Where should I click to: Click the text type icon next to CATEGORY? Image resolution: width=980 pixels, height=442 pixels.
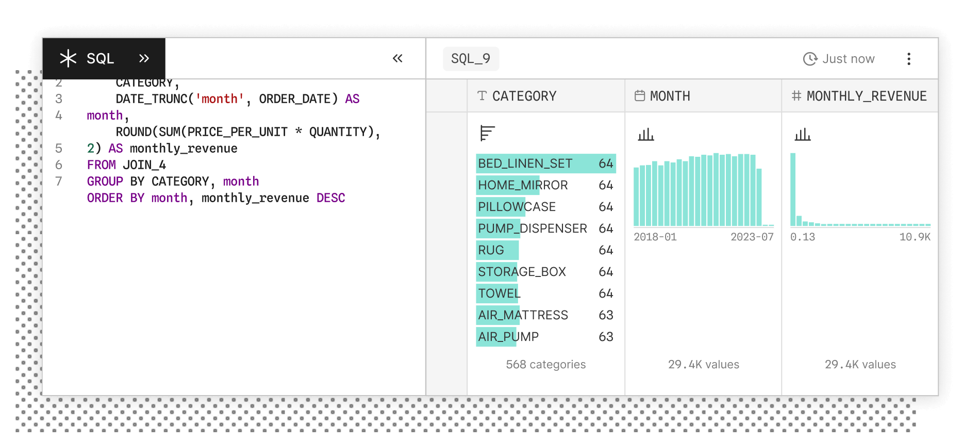tap(482, 96)
